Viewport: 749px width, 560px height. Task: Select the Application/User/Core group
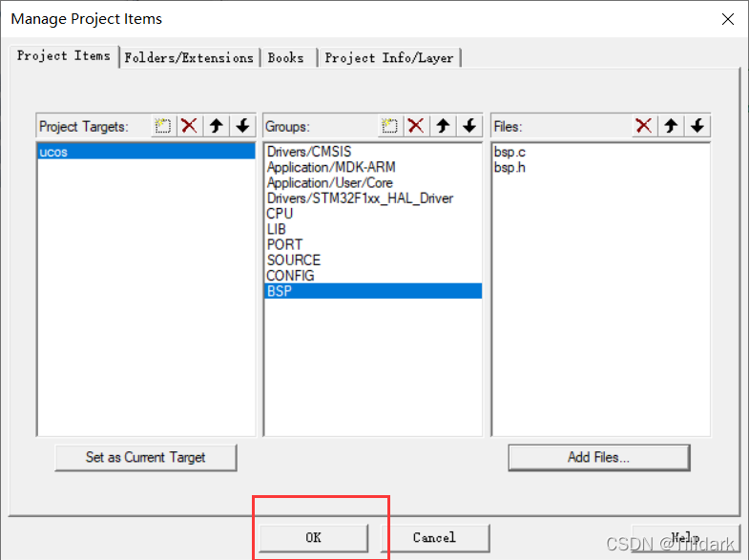[372, 183]
